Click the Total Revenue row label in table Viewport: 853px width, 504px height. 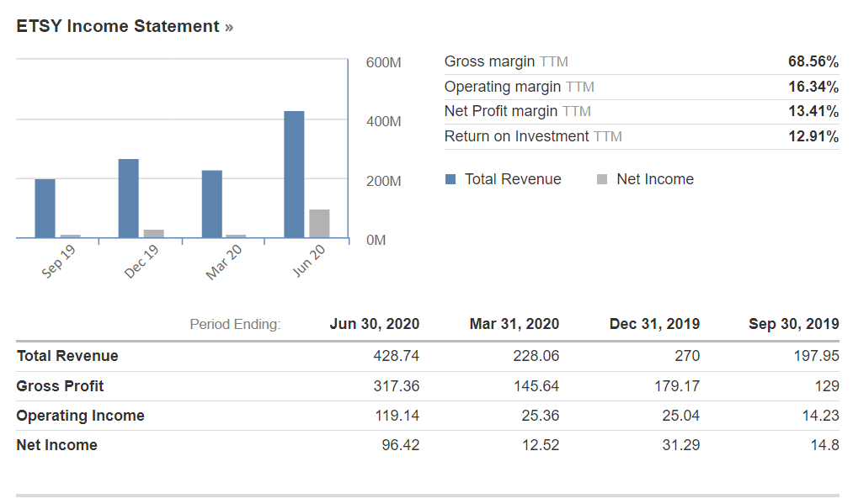point(67,356)
